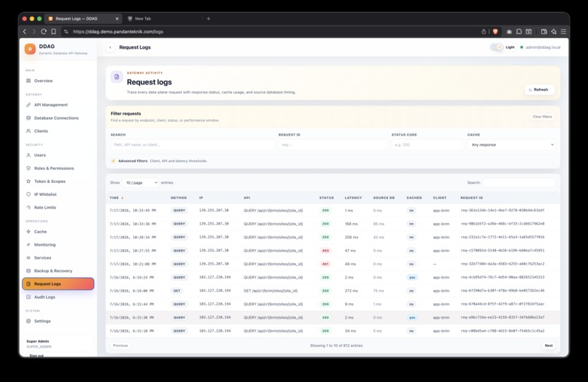
Task: Click the Super Admin user name
Action: pos(37,341)
